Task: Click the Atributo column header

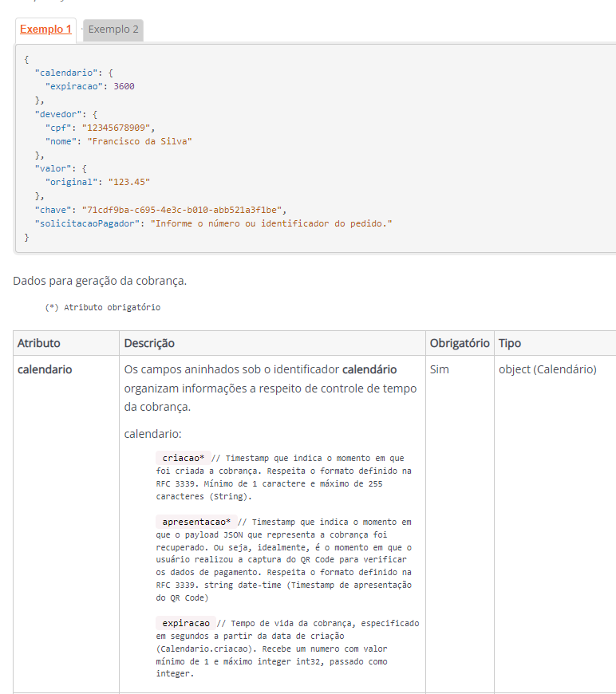Action: coord(39,343)
